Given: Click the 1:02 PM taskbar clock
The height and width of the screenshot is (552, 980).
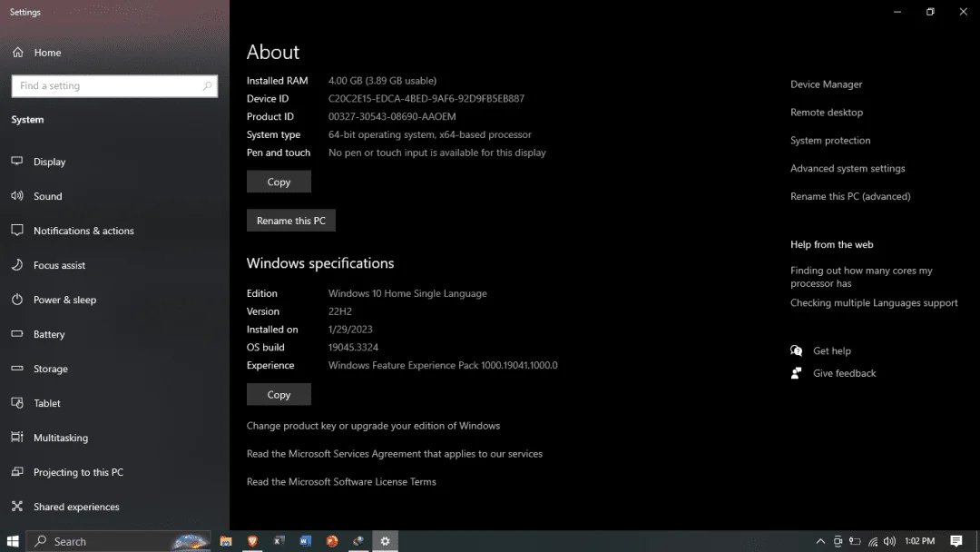Looking at the screenshot, I should pyautogui.click(x=919, y=541).
